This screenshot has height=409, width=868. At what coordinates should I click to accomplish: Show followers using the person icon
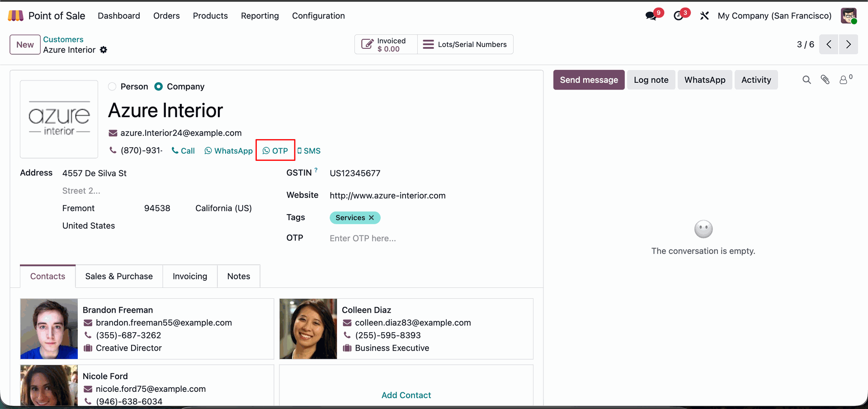pos(844,80)
